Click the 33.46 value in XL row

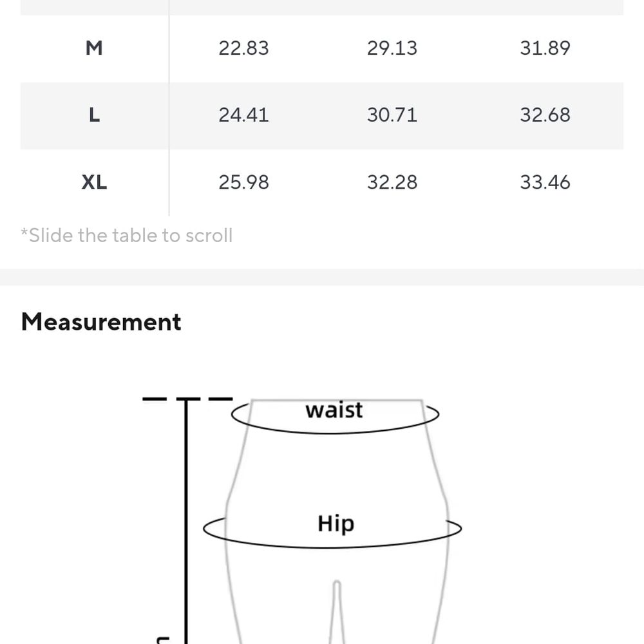(x=545, y=182)
